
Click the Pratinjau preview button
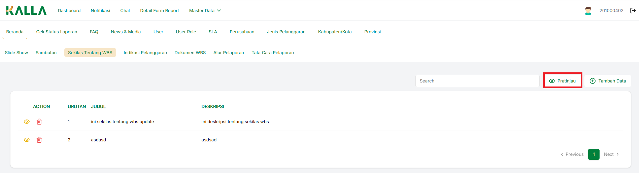(x=563, y=81)
